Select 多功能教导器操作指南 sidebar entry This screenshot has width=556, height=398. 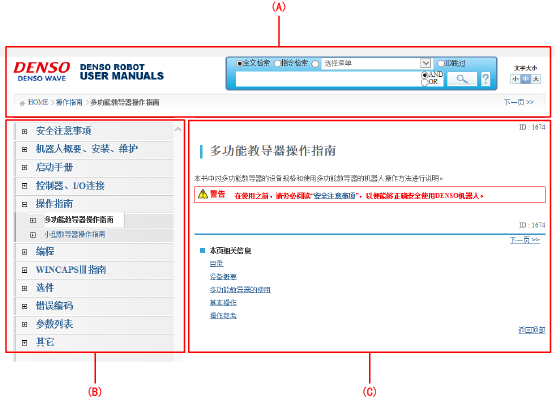coord(79,220)
